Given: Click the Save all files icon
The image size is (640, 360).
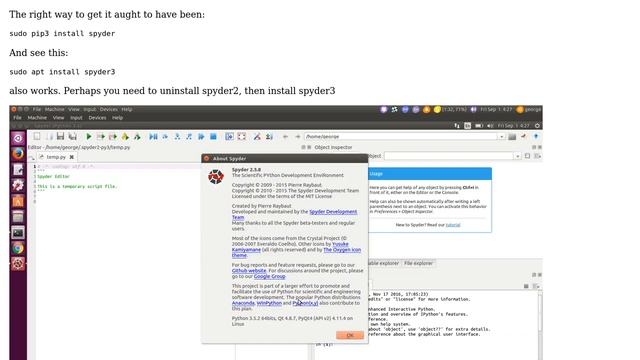Looking at the screenshot, I should [73, 136].
